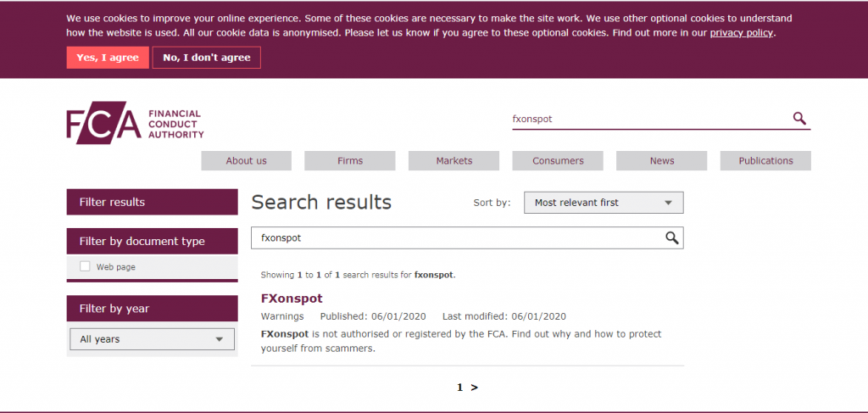Decline cookies with No, I don't agree
This screenshot has height=413, width=868.
tap(207, 58)
